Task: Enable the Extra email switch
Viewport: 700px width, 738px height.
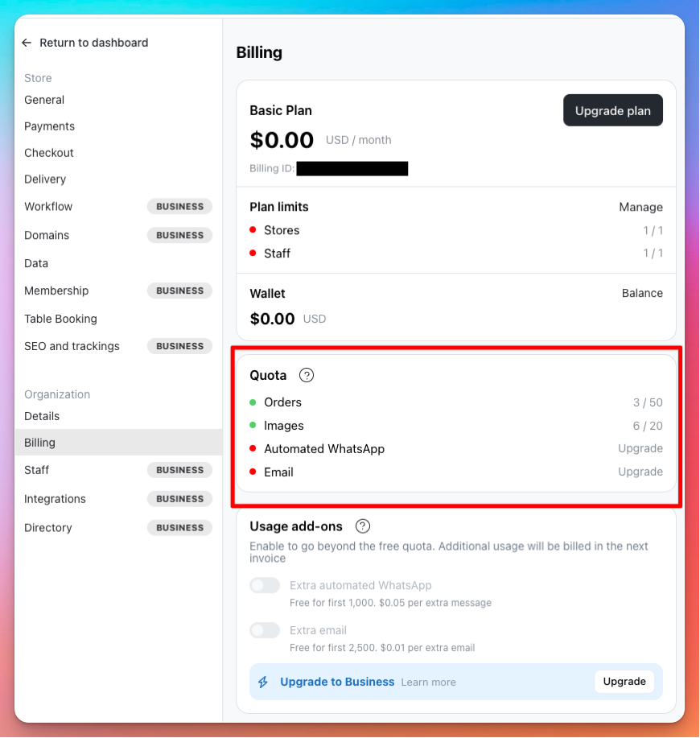Action: [265, 630]
